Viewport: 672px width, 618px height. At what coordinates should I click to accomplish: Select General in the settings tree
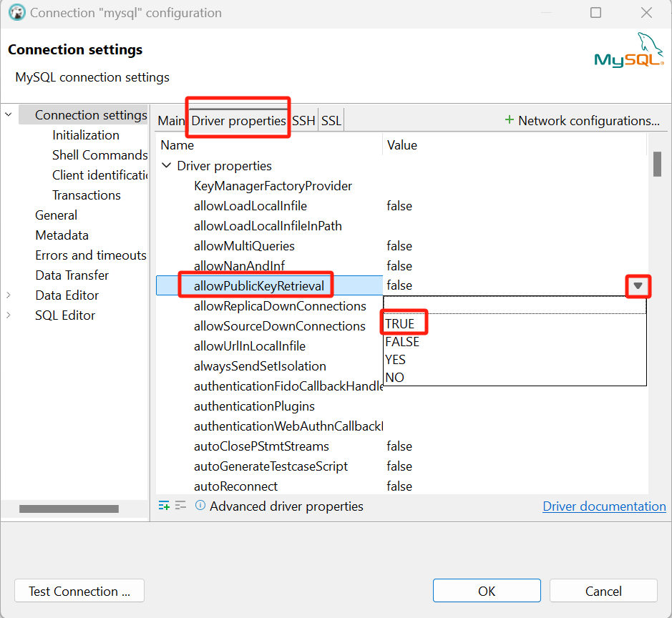point(56,215)
